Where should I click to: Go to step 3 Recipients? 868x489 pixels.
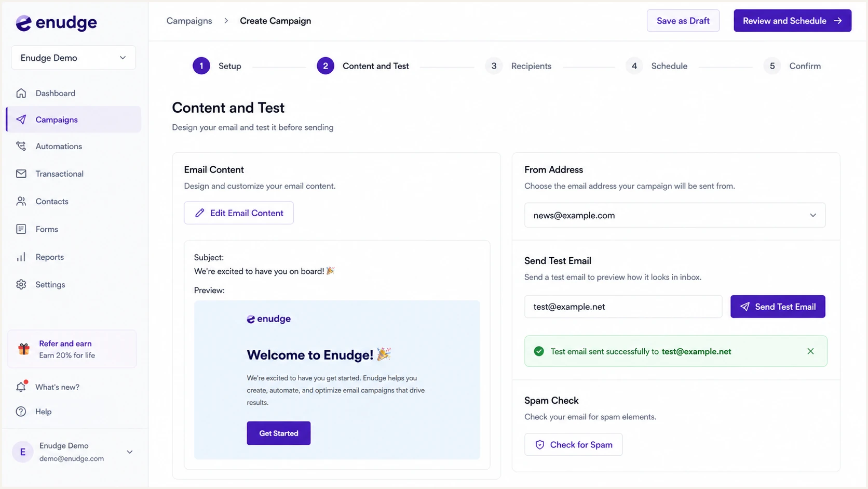coord(519,66)
